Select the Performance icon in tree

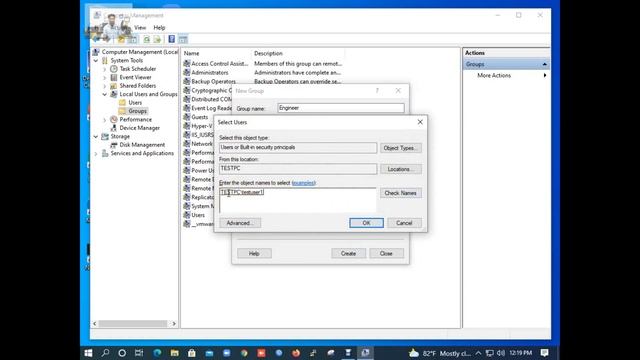tap(114, 120)
